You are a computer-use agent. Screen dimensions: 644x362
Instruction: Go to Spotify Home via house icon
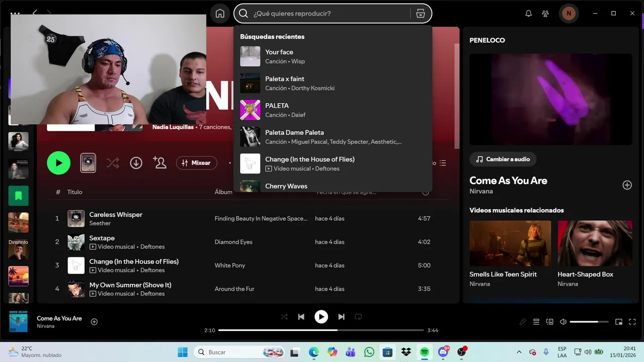pyautogui.click(x=220, y=14)
